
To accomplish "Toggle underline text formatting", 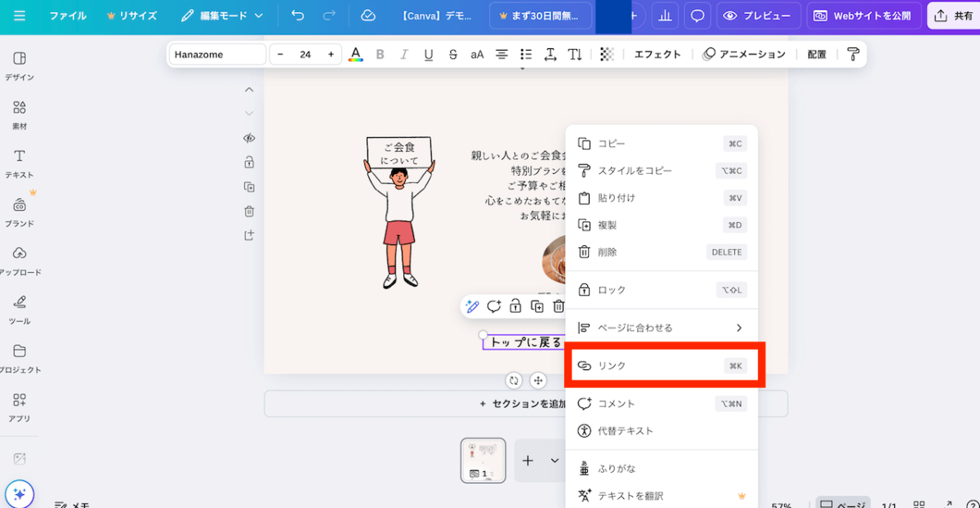I will pos(428,55).
